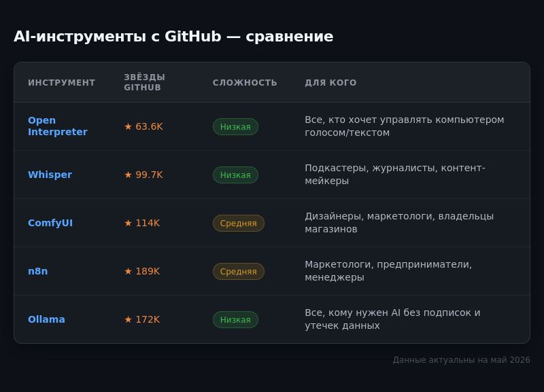
Task: Select the description 'Дизайнеры, маркетологи, владельцы магазинов'
Action: 399,223
